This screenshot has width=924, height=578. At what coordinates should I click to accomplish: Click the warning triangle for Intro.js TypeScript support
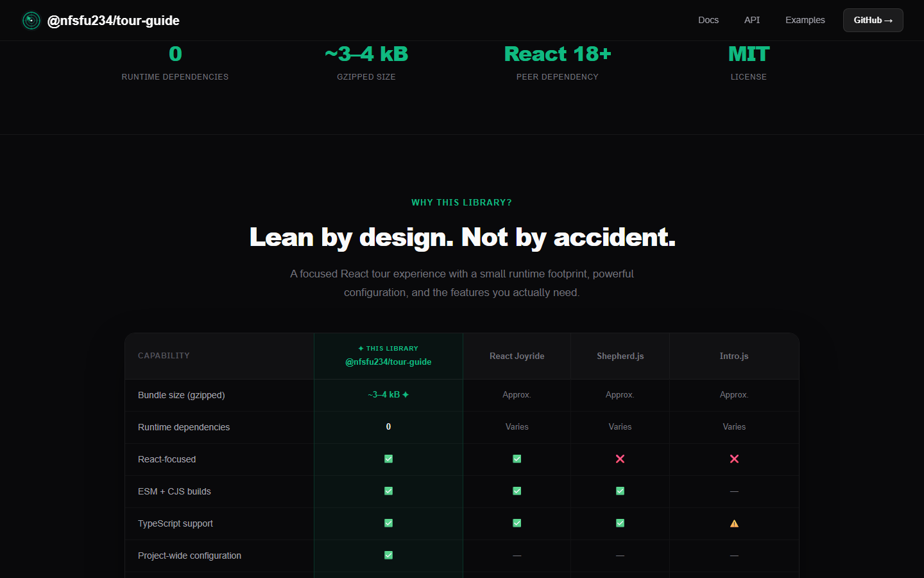coord(734,523)
